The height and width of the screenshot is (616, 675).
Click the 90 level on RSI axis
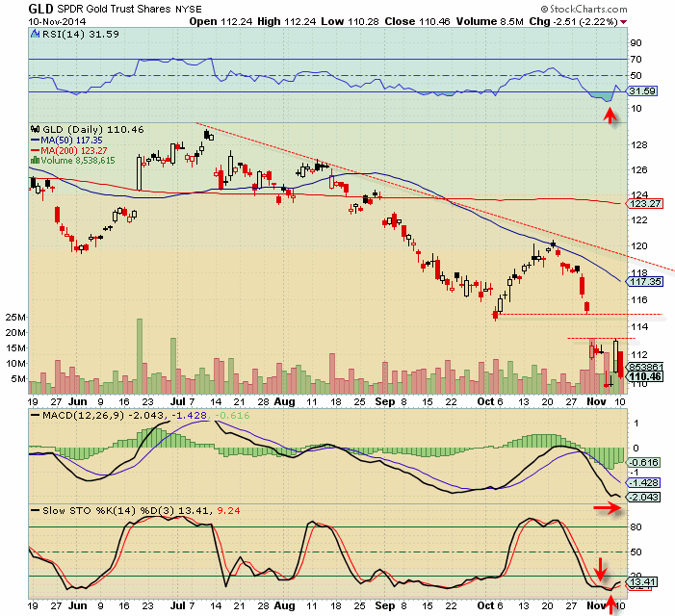pyautogui.click(x=636, y=42)
